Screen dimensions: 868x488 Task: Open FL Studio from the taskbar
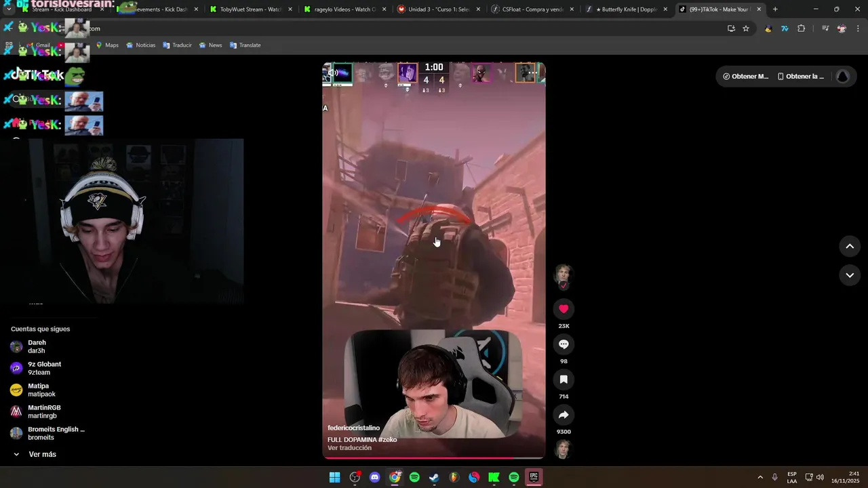tap(454, 478)
